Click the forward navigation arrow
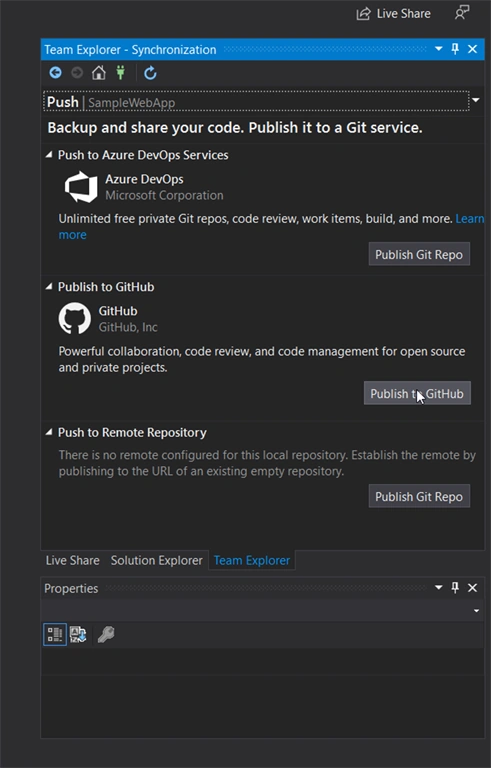The height and width of the screenshot is (768, 491). coord(77,73)
